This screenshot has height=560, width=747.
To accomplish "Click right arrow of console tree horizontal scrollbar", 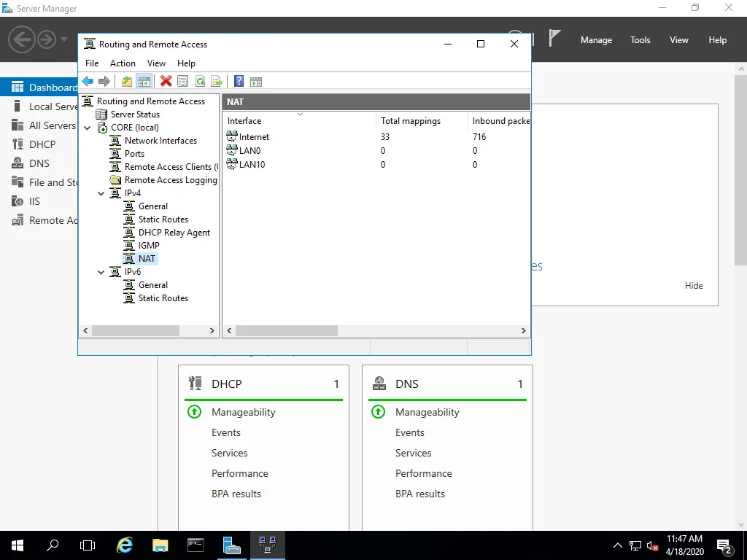I will point(212,330).
